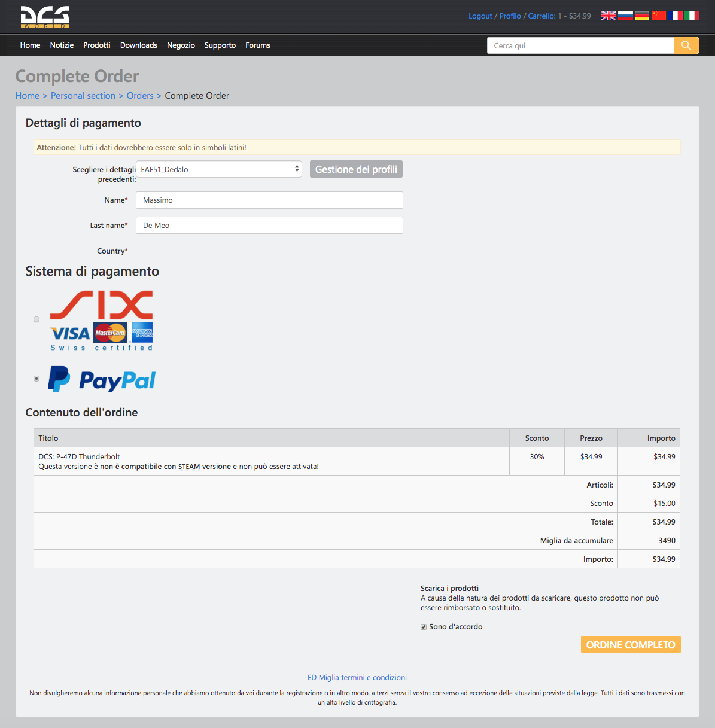
Task: Click the Miglia da accumulare value 3490
Action: pyautogui.click(x=667, y=541)
